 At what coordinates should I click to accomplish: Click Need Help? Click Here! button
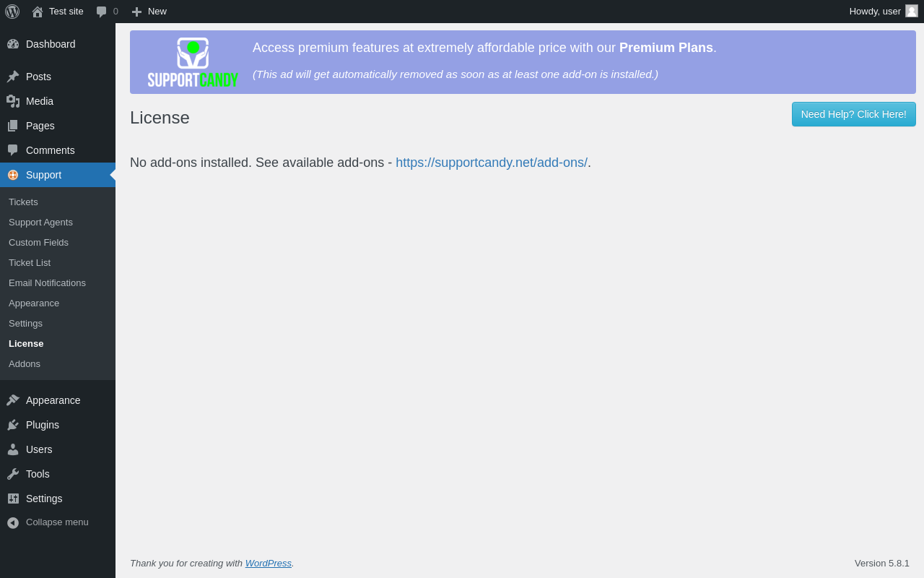854,114
